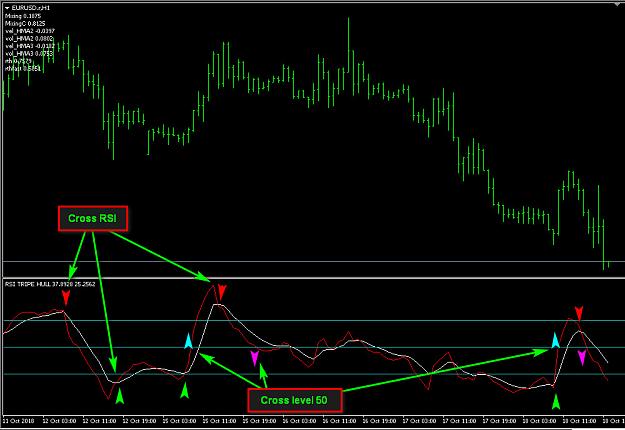Click the rhfast value label
625x430 pixels.
click(x=23, y=69)
